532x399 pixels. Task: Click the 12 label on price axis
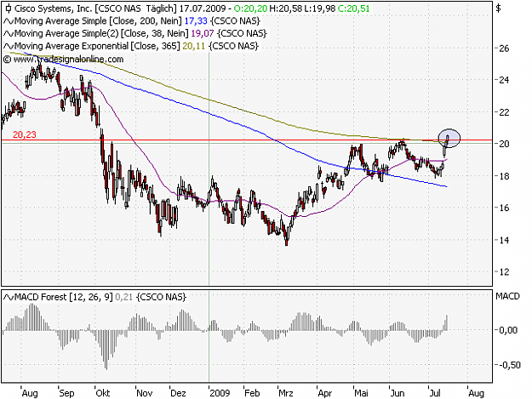504,272
